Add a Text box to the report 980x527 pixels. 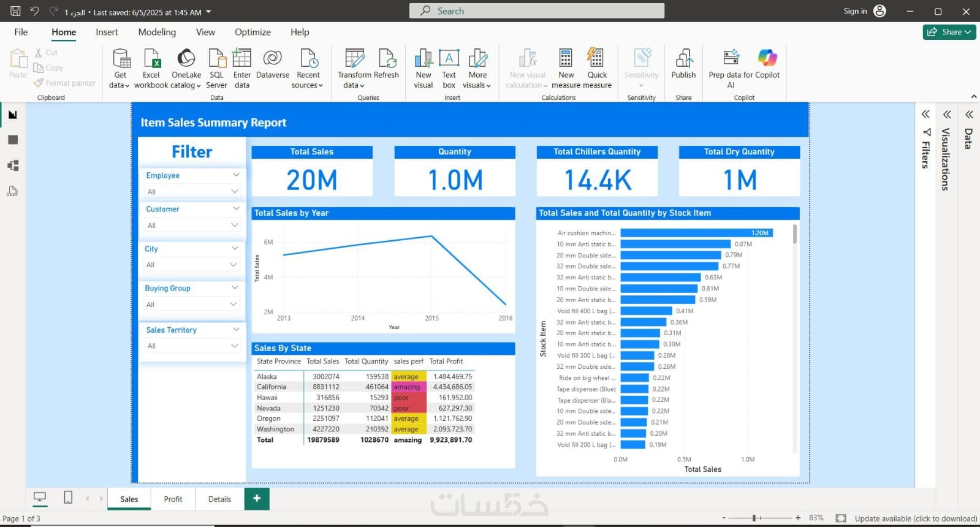[449, 68]
